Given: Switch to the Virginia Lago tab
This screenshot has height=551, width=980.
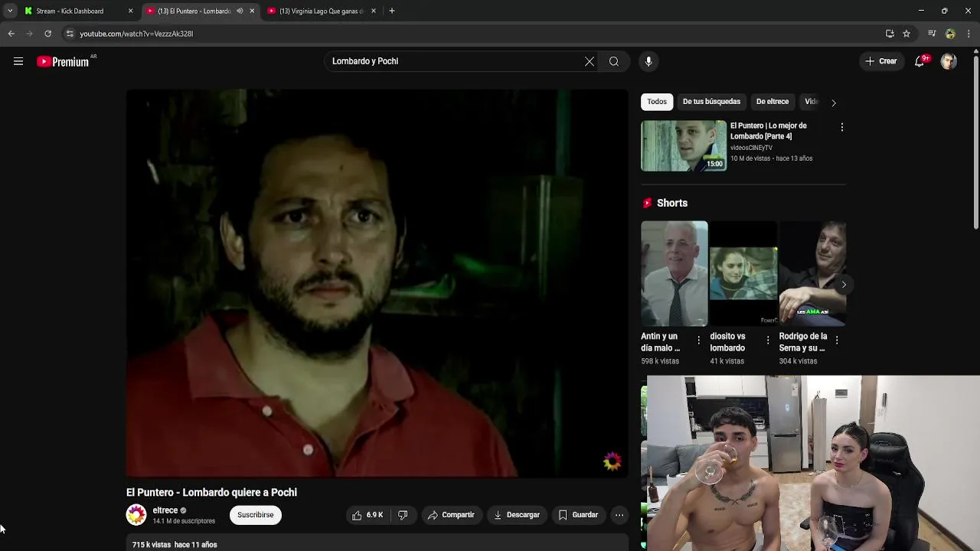Looking at the screenshot, I should point(321,11).
